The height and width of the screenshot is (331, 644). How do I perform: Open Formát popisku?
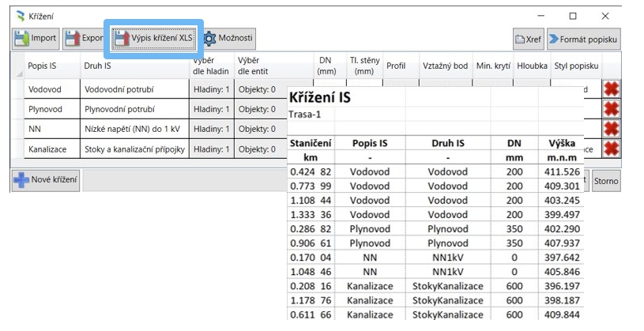click(x=583, y=39)
